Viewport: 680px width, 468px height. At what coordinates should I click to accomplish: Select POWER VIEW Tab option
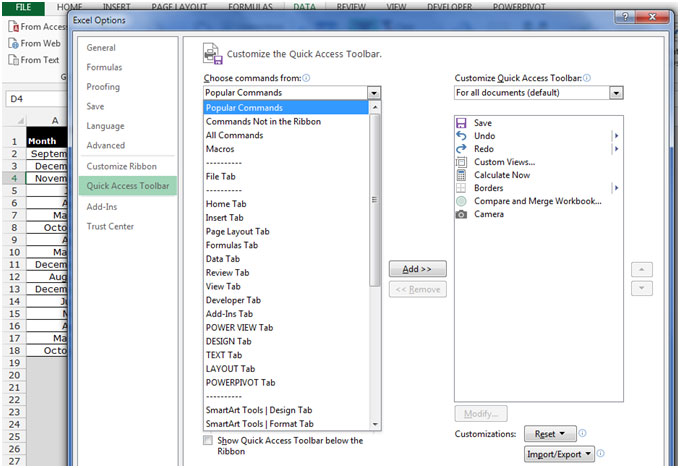(286, 327)
